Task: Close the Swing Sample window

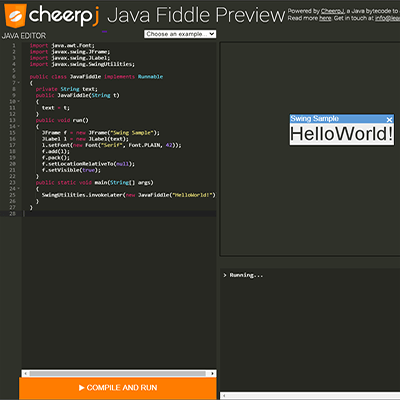Action: pos(389,119)
